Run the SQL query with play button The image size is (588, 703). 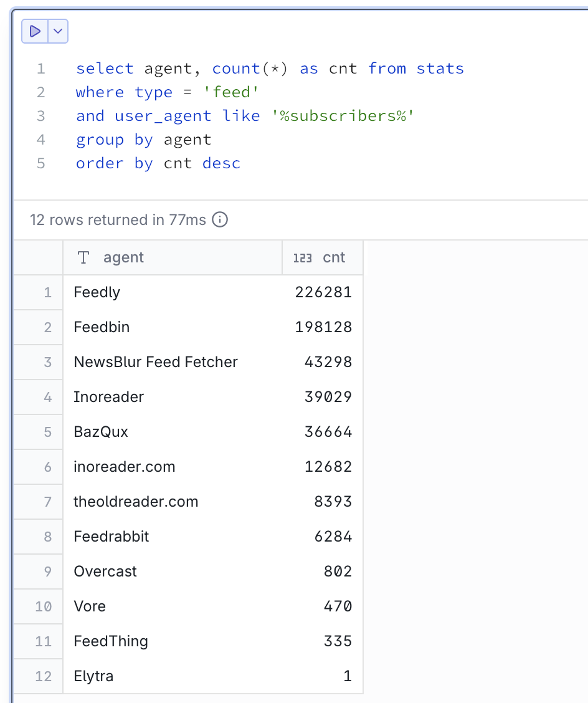pos(36,31)
